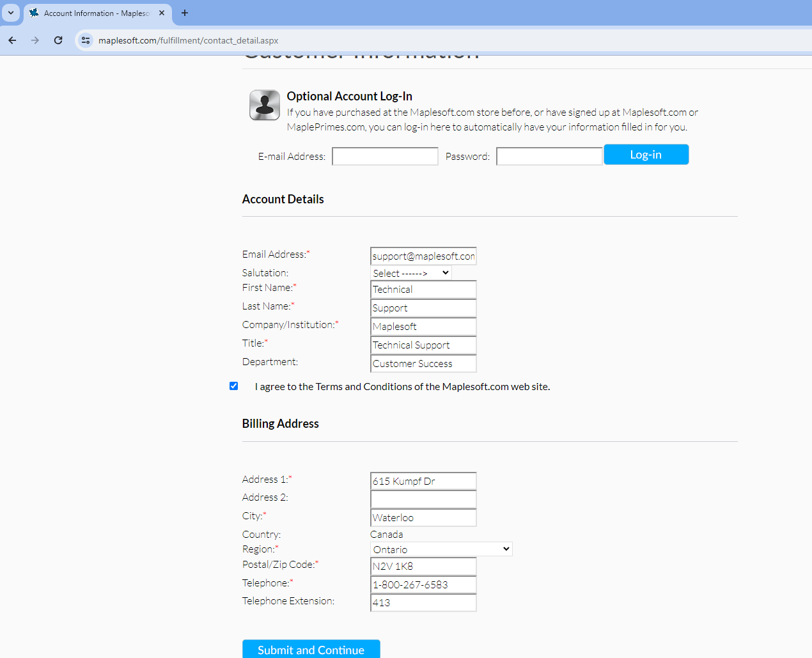Open the tab search chevron button
Screen dimensions: 812x658
coord(11,13)
